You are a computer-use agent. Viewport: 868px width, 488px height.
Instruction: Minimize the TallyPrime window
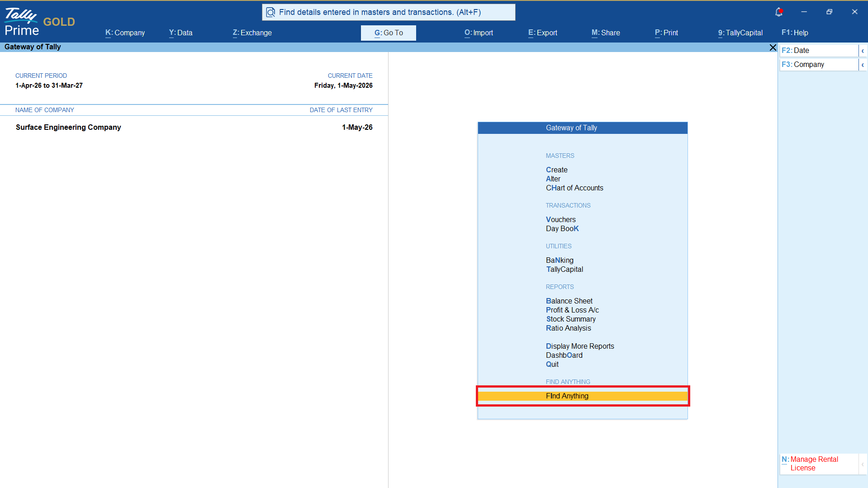click(804, 12)
